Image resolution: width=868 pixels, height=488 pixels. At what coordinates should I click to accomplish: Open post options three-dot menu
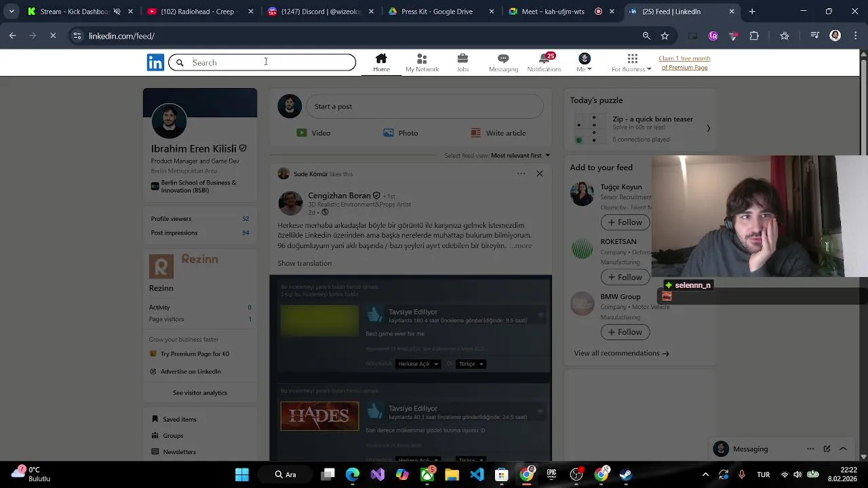(x=521, y=174)
